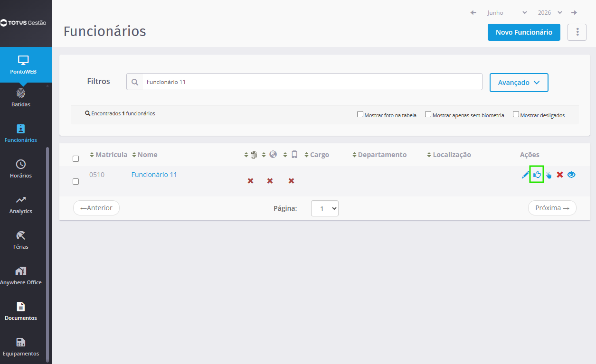The height and width of the screenshot is (364, 596).
Task: Open Férias from the sidebar
Action: tap(21, 240)
